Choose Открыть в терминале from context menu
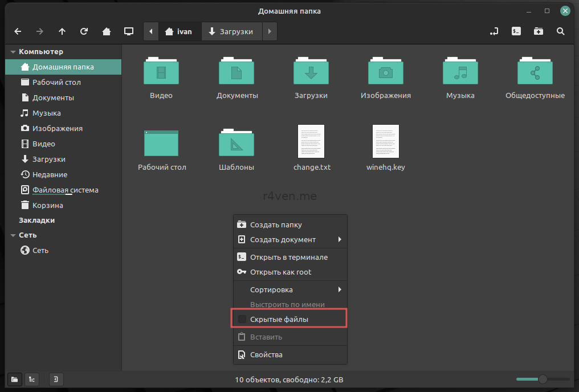 tap(288, 258)
